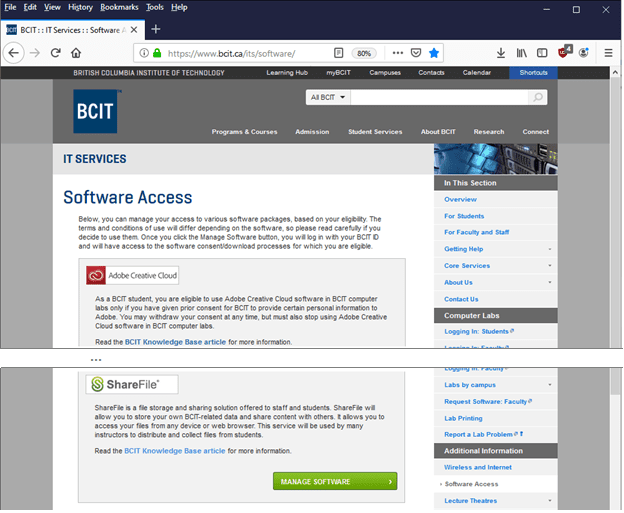Open the page actions three-dot menu
The height and width of the screenshot is (513, 624).
398,53
